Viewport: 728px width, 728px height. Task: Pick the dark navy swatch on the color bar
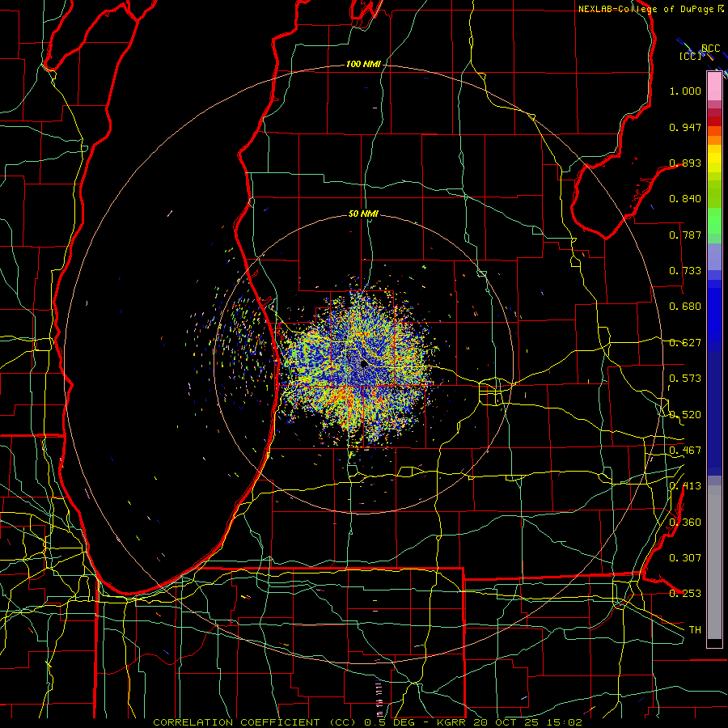714,413
